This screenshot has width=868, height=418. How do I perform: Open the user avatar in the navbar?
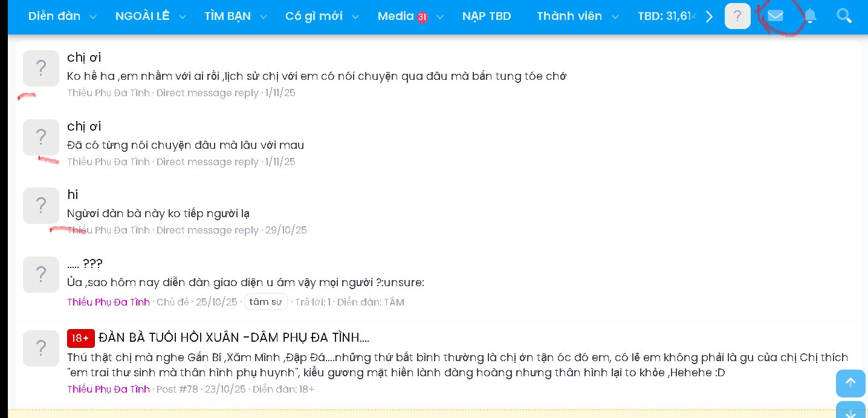coord(737,16)
